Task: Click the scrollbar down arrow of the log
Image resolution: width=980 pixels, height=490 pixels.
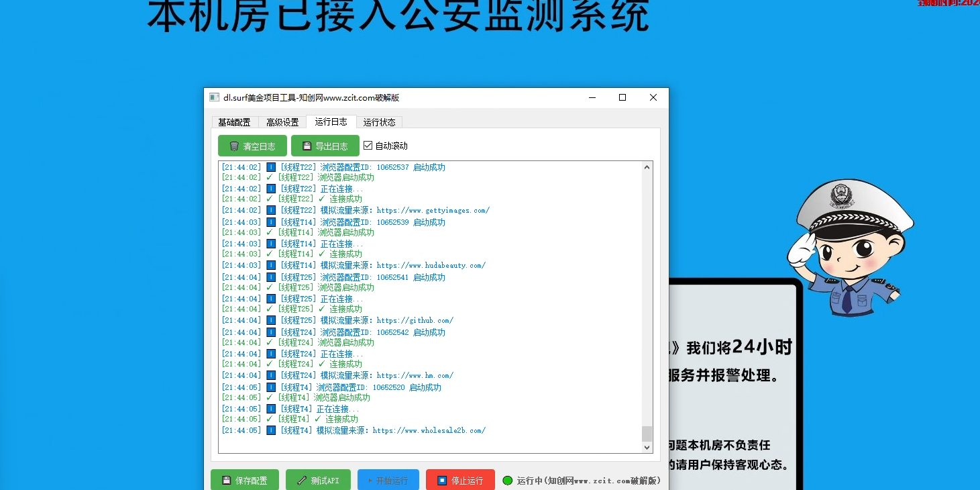Action: (x=647, y=446)
